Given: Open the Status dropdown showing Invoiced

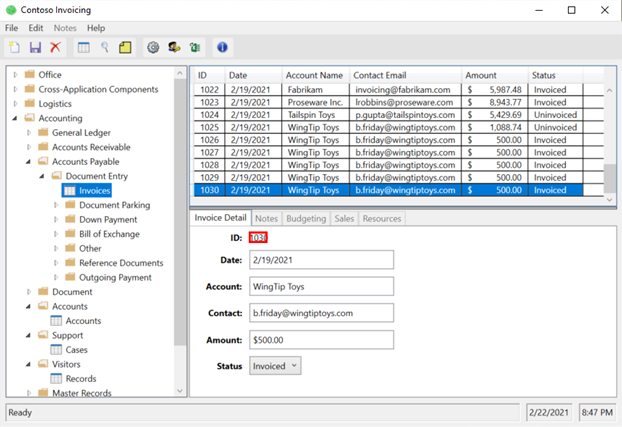Looking at the screenshot, I should [x=273, y=366].
